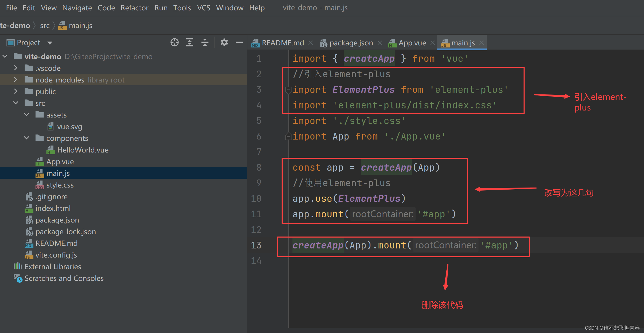Image resolution: width=644 pixels, height=333 pixels.
Task: Select package.json in the project tree
Action: [57, 220]
